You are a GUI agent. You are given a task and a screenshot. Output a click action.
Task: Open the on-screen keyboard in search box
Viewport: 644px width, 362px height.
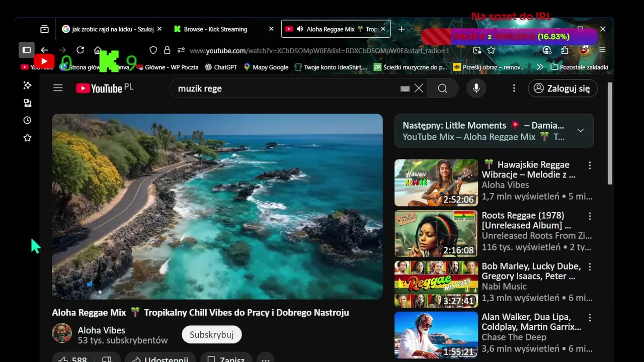tap(405, 88)
